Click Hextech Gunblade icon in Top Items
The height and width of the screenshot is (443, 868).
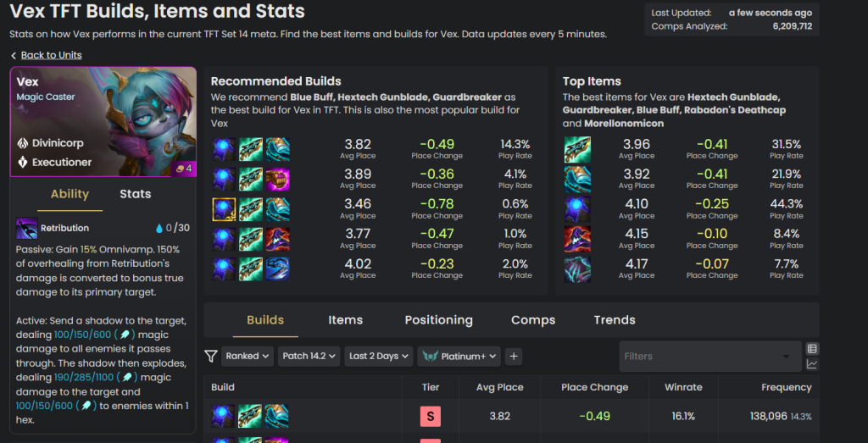577,149
